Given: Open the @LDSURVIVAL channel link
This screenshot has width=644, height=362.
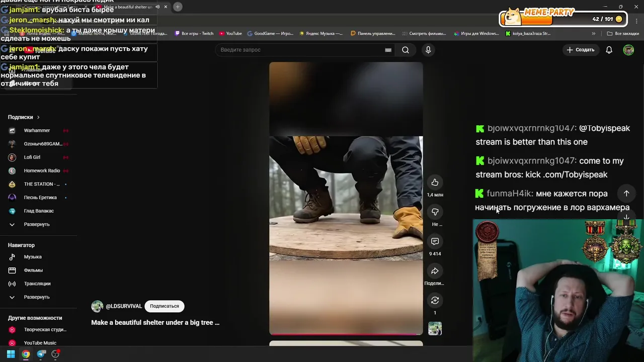Looking at the screenshot, I should point(124,306).
